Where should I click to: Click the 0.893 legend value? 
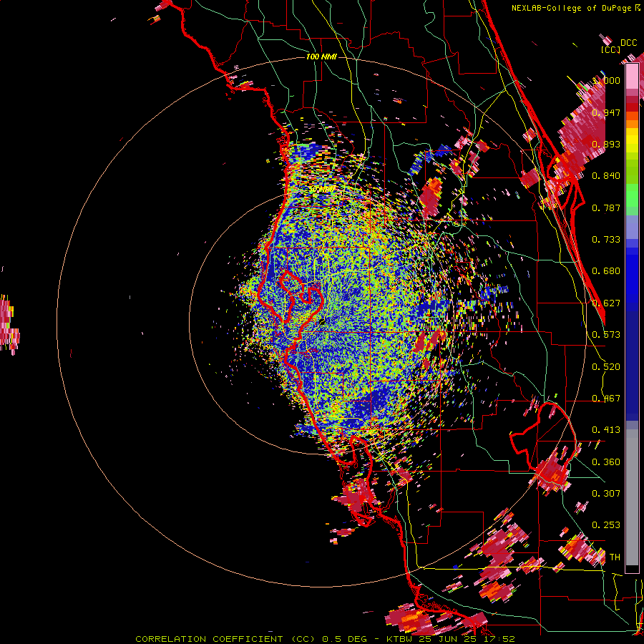pyautogui.click(x=606, y=144)
